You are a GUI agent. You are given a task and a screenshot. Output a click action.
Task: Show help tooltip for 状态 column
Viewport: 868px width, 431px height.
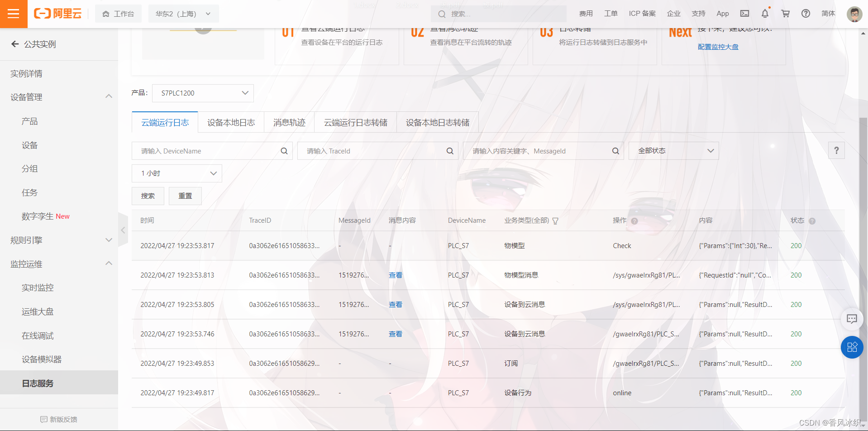(812, 221)
